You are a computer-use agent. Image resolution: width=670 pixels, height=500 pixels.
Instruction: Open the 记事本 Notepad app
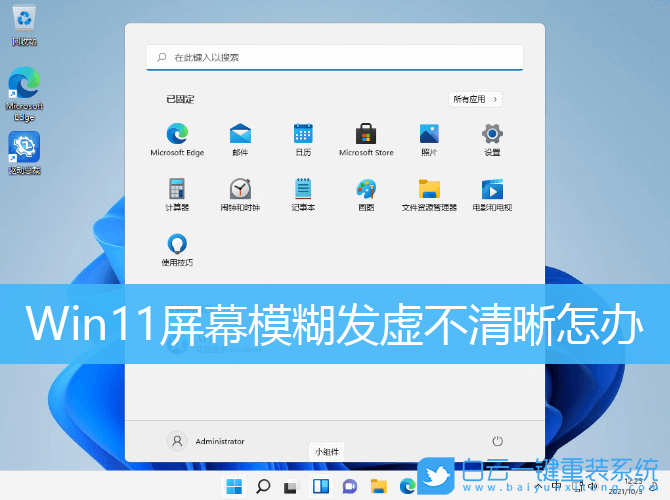point(303,194)
